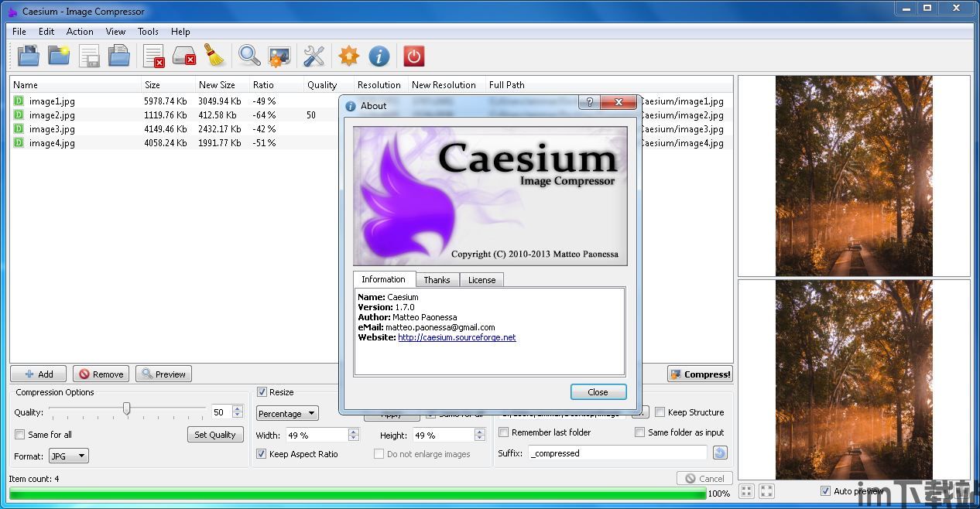Click the Add Folder toolbar icon
The width and height of the screenshot is (980, 509).
pos(60,56)
